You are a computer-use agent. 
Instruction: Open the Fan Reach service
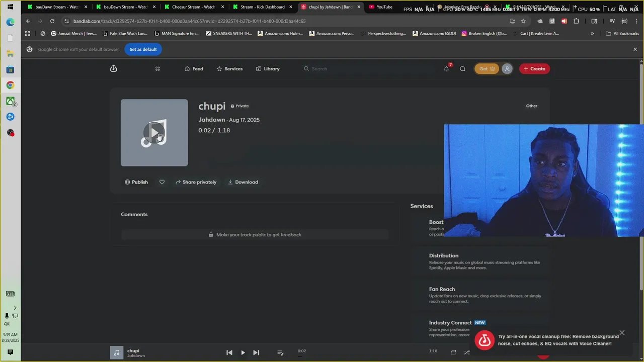coord(442,289)
